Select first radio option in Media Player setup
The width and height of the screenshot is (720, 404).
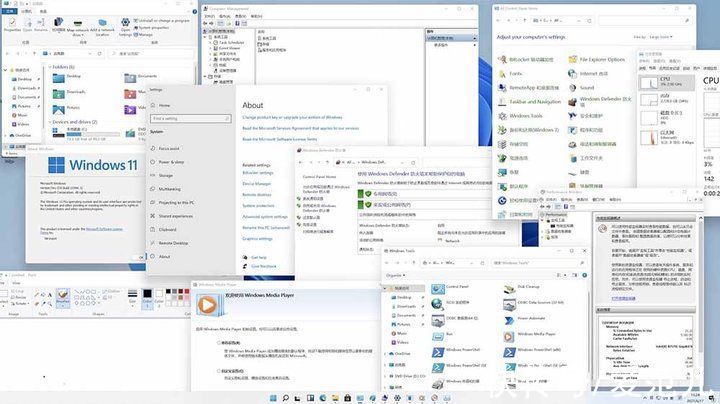click(219, 343)
